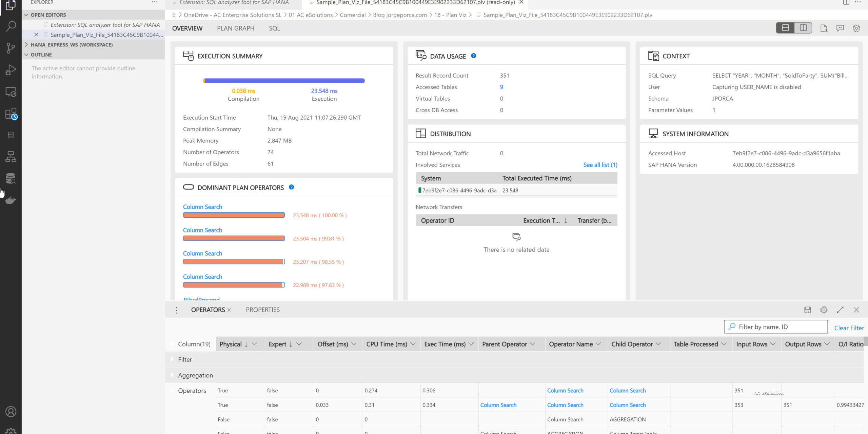Click the Clear Filter link
868x434 pixels.
coord(849,328)
